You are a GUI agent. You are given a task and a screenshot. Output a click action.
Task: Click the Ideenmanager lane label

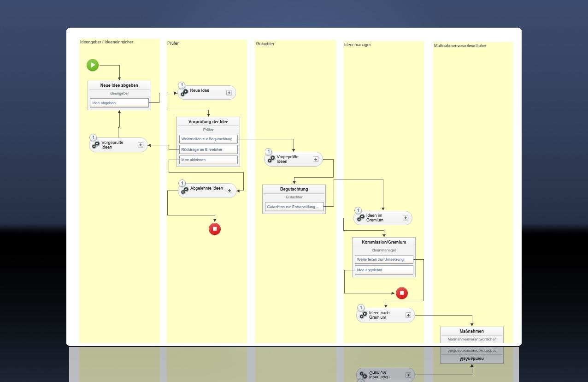(358, 45)
